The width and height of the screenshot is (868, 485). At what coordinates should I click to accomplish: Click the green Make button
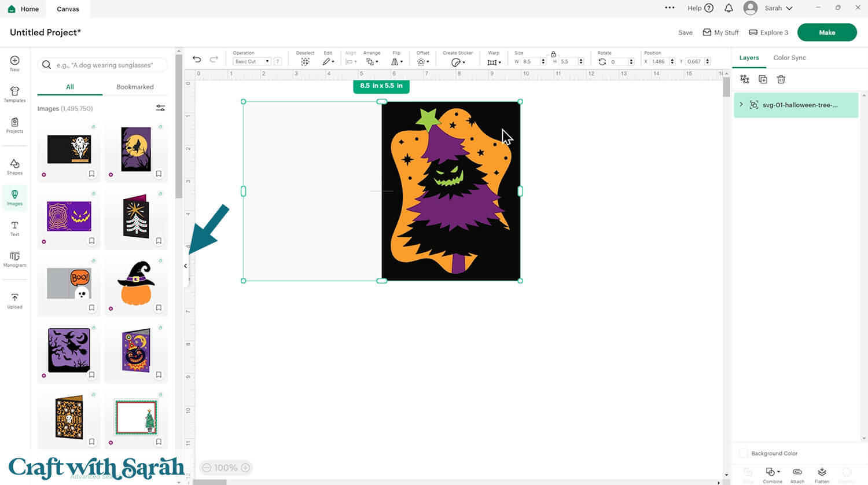tap(826, 32)
